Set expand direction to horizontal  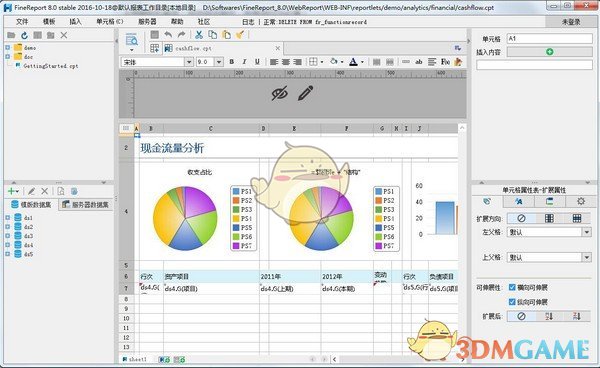pyautogui.click(x=577, y=218)
